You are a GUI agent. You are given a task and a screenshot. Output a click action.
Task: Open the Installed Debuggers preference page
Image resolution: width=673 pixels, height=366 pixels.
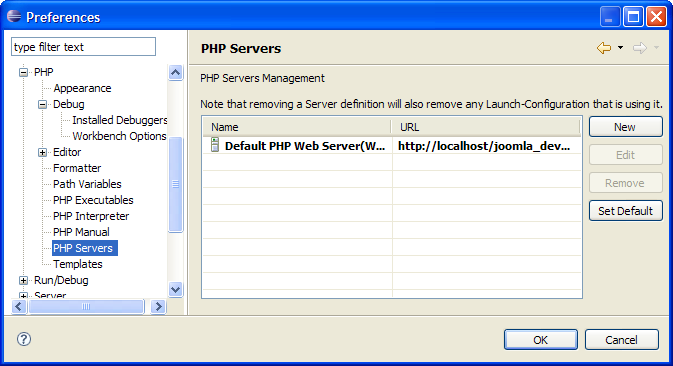click(120, 120)
